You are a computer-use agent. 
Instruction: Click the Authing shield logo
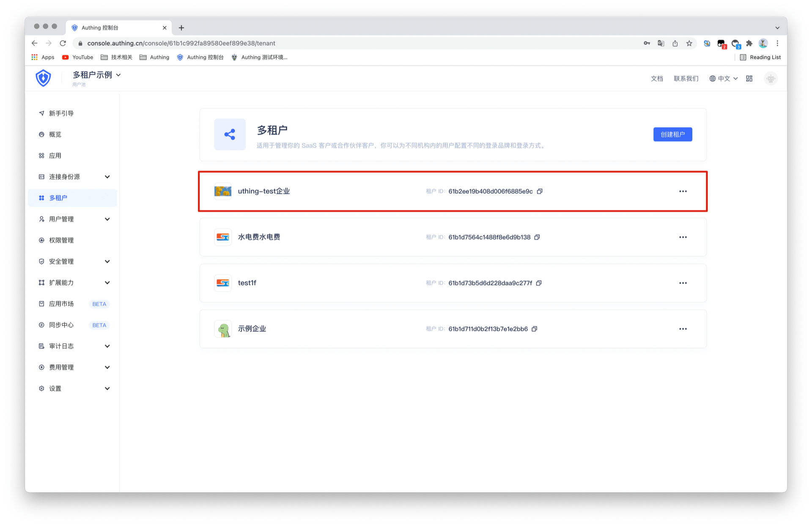[x=43, y=78]
